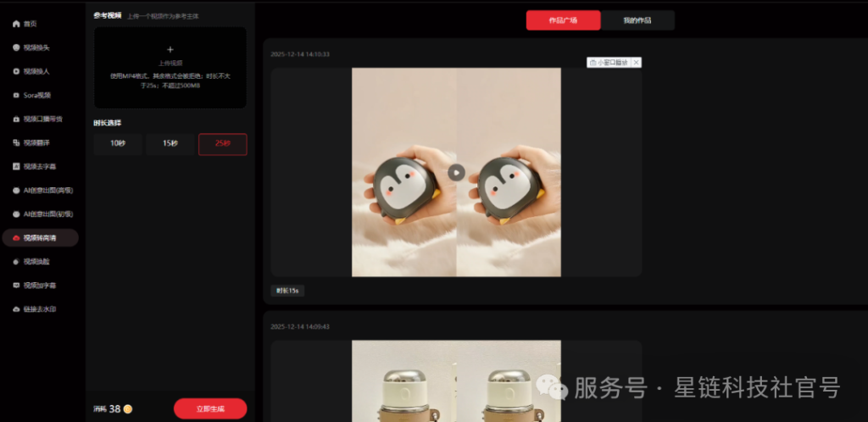Click the 立即生成 generate button

pos(210,408)
